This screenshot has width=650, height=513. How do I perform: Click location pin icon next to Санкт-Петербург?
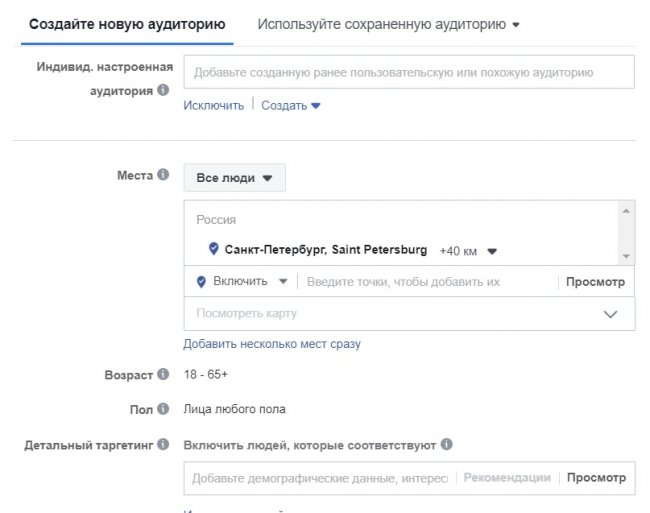(213, 249)
